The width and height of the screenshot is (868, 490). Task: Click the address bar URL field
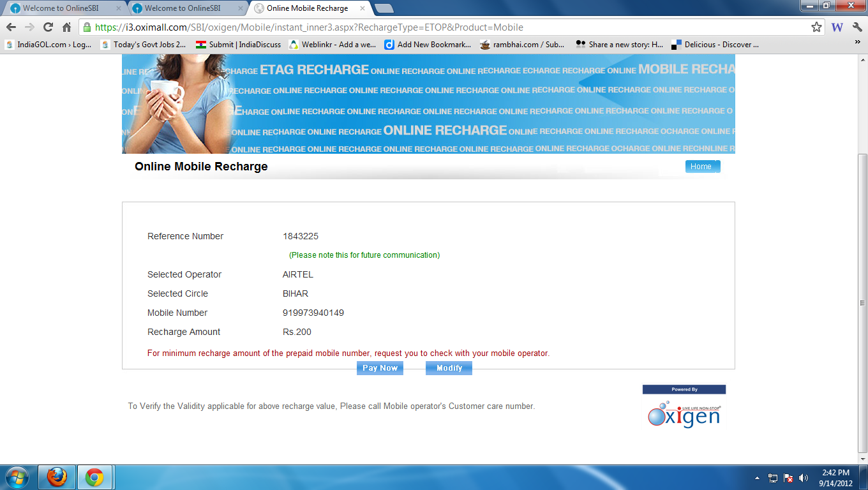pyautogui.click(x=447, y=27)
